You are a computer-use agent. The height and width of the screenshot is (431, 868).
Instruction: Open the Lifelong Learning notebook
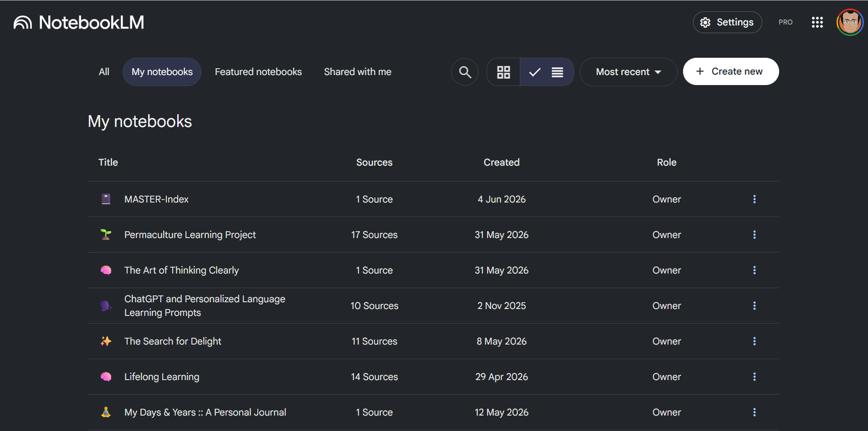coord(162,377)
